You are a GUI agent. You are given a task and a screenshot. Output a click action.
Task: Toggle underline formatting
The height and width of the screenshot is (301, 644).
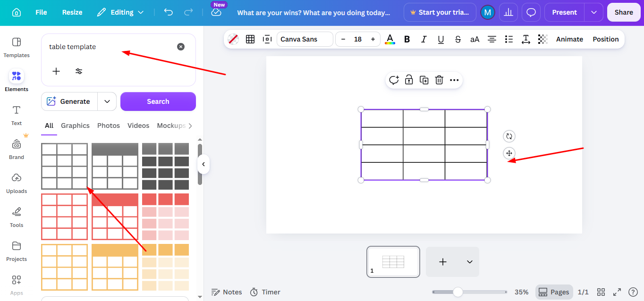pos(441,39)
